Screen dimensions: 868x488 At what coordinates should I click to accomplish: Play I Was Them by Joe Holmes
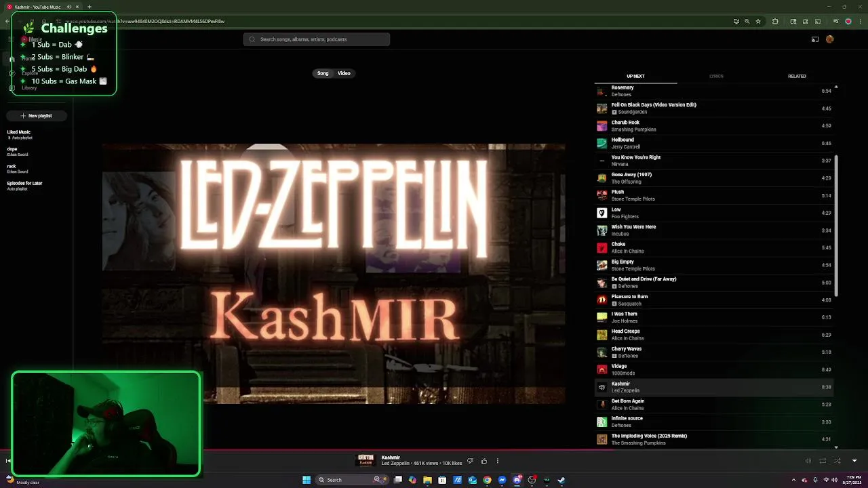coord(715,317)
